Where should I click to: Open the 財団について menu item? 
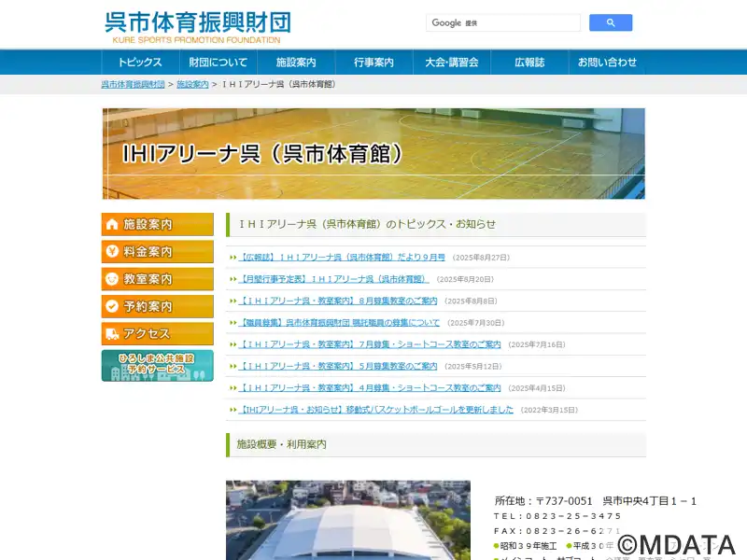click(218, 62)
